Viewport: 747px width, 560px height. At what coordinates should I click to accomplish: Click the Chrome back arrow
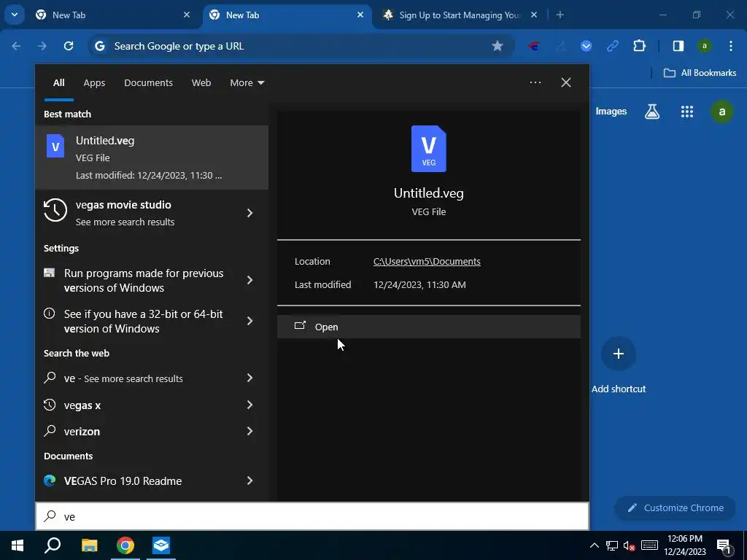[16, 46]
